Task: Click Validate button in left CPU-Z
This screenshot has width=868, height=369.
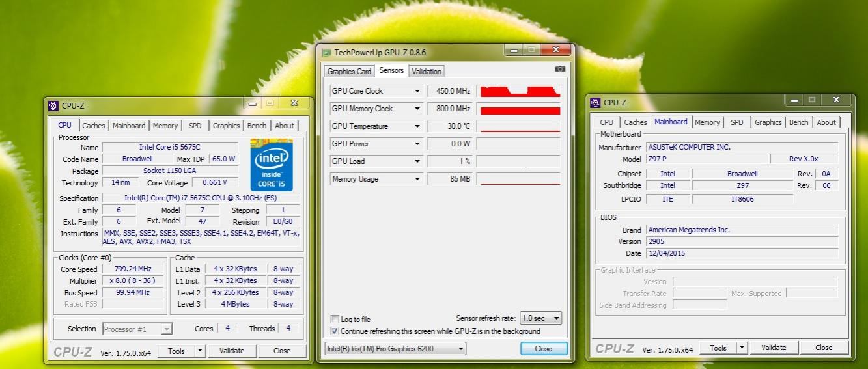Action: click(x=231, y=351)
